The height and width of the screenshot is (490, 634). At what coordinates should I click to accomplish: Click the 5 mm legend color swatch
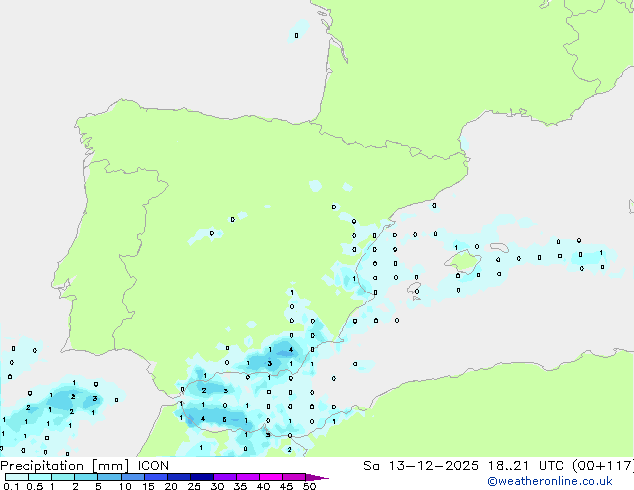pyautogui.click(x=109, y=477)
